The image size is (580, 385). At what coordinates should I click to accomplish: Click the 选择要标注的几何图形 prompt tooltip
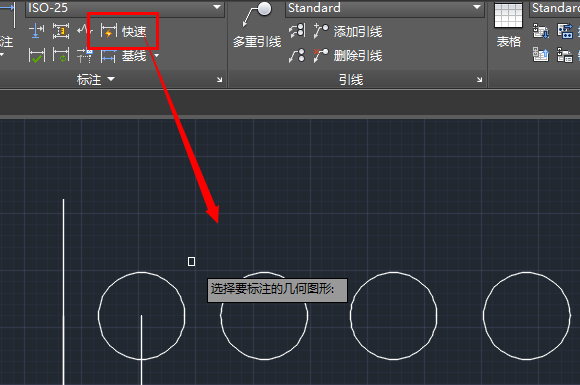pyautogui.click(x=277, y=290)
